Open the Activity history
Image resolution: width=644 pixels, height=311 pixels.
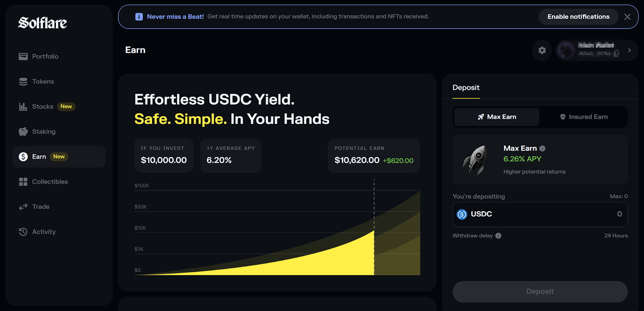click(x=44, y=232)
